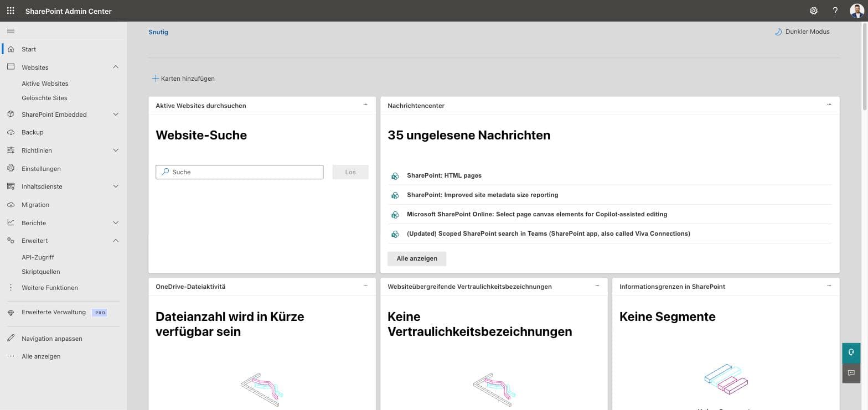
Task: Click the Einstellungen gear icon
Action: pos(11,168)
